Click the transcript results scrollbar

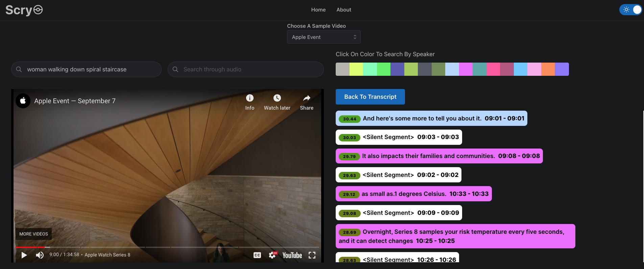[643, 186]
